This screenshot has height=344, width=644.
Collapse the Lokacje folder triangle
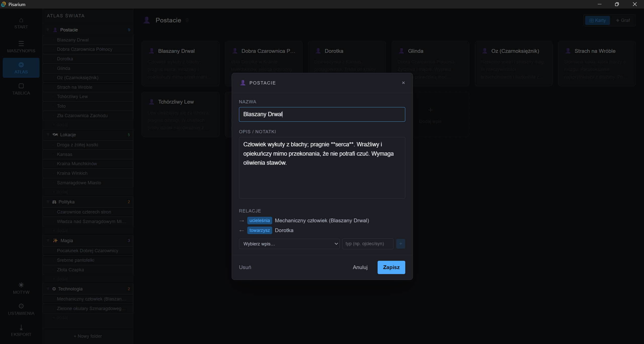[x=48, y=135]
